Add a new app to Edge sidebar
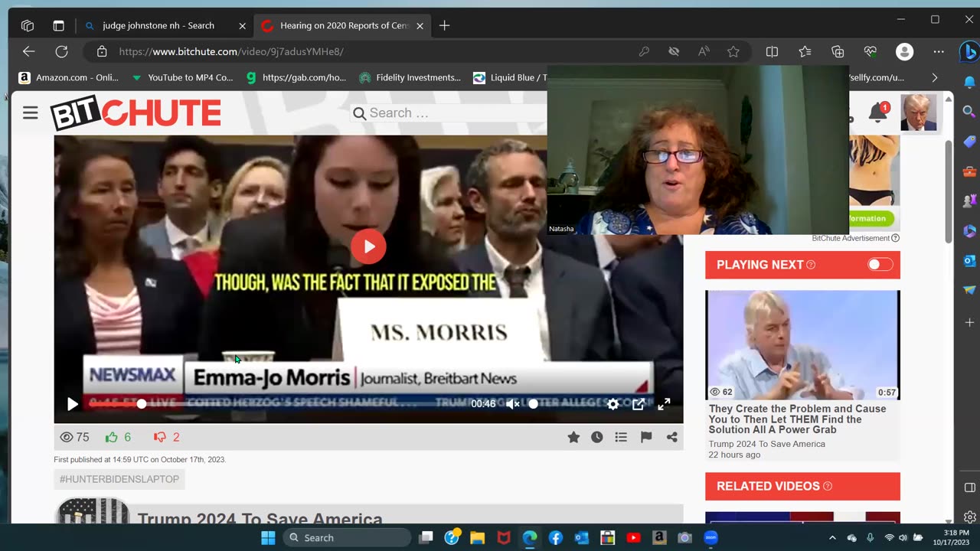Screen dimensions: 980x551 (969, 322)
